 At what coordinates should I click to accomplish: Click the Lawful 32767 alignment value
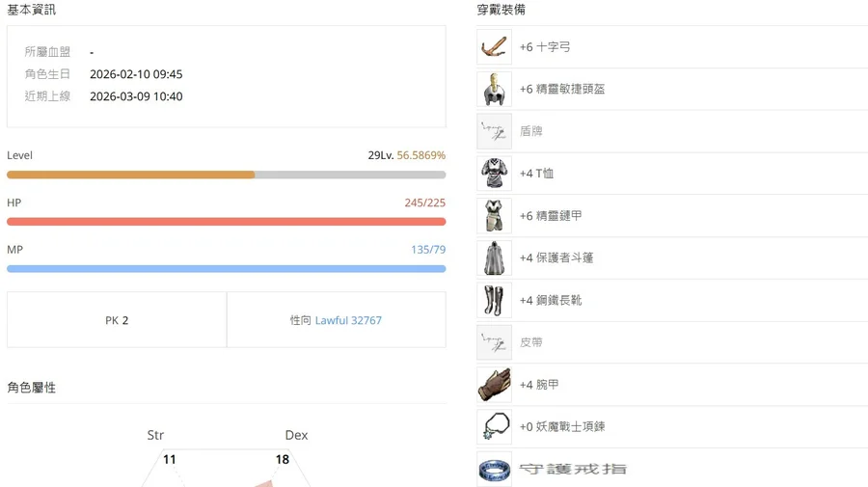(x=348, y=320)
